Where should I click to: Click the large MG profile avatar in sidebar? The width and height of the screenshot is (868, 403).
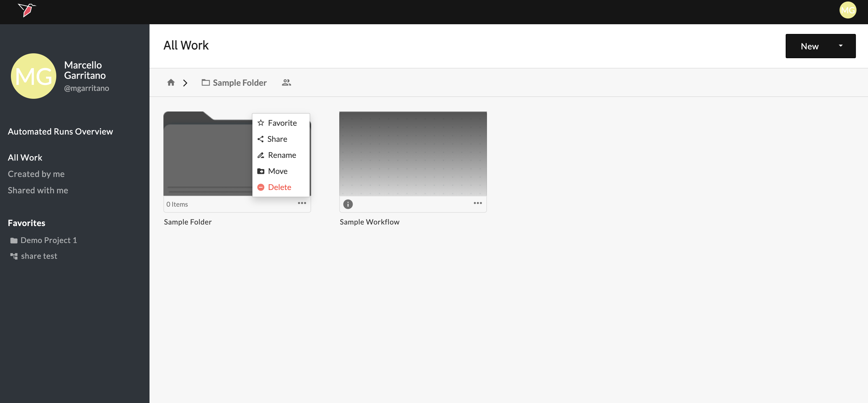tap(33, 76)
